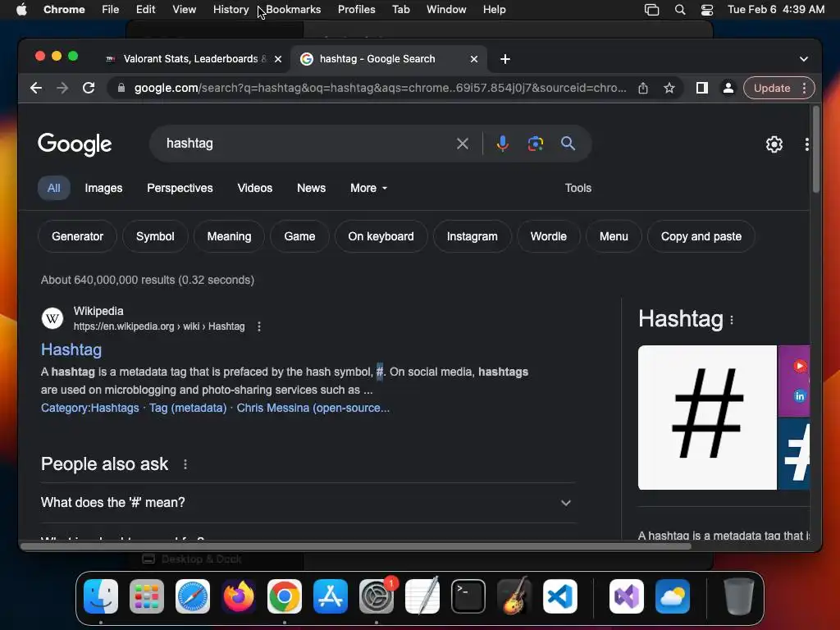840x630 pixels.
Task: Select the Perspectives search tab
Action: point(180,188)
